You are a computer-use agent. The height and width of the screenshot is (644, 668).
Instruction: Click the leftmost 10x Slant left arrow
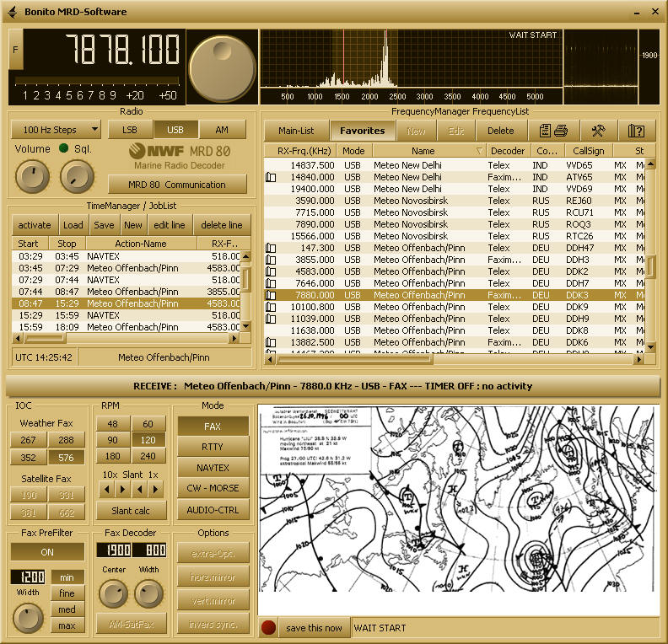(x=107, y=489)
